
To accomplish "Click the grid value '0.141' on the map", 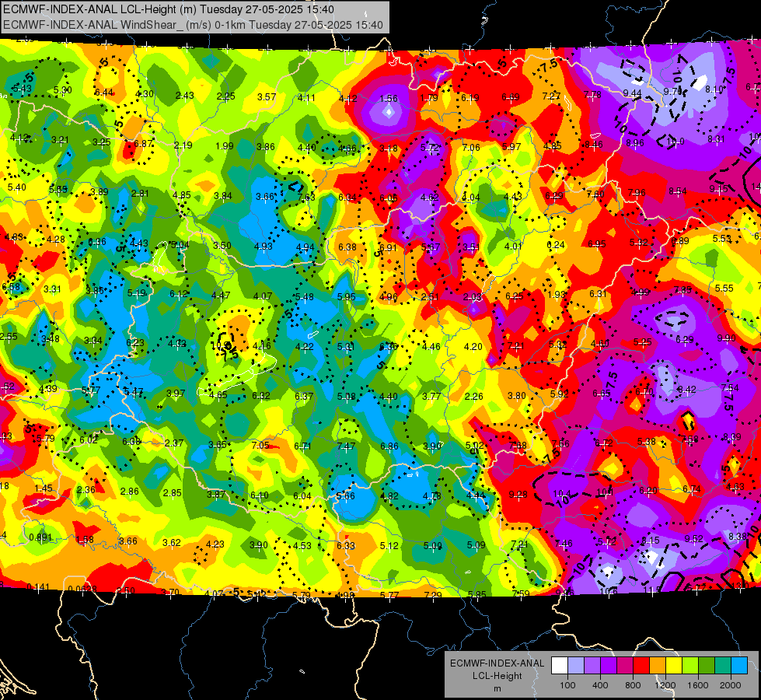I will [37, 587].
